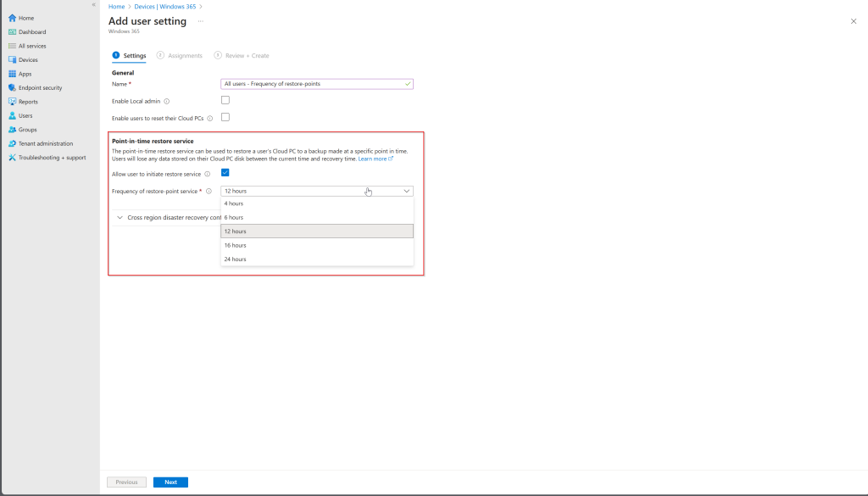868x496 pixels.
Task: Select All services in left navigation
Action: pyautogui.click(x=32, y=46)
